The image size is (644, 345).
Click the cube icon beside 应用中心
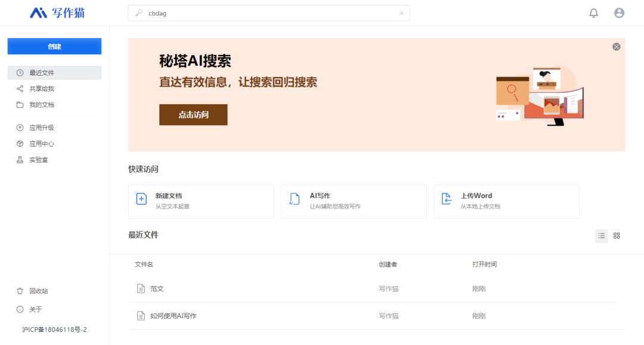[20, 144]
